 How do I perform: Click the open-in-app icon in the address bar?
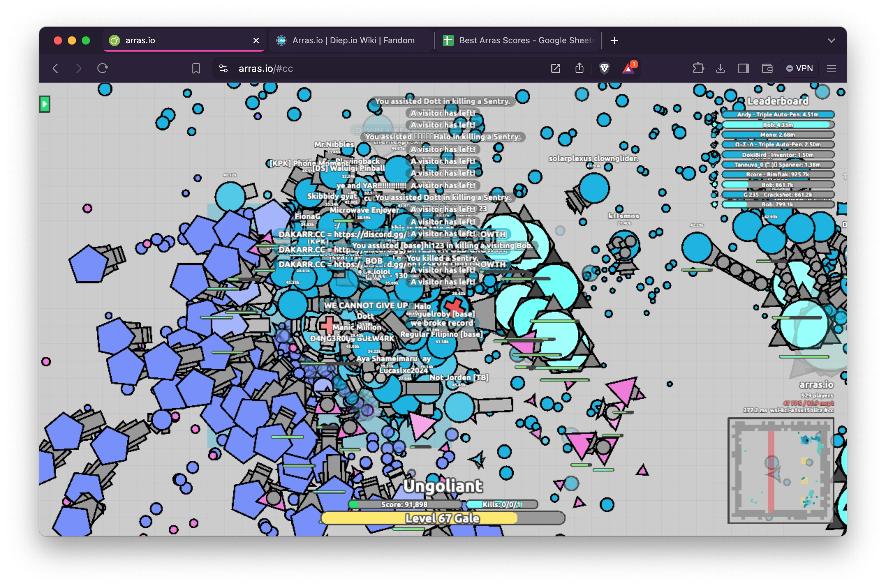pyautogui.click(x=556, y=68)
